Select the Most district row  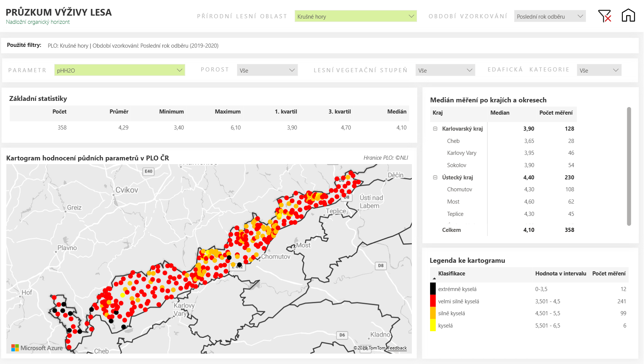coord(503,202)
